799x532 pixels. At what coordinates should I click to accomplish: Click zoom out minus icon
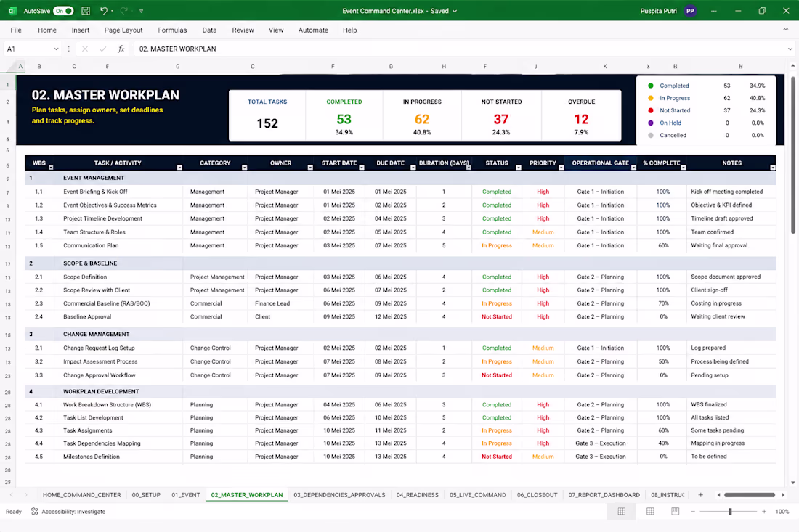(x=692, y=512)
